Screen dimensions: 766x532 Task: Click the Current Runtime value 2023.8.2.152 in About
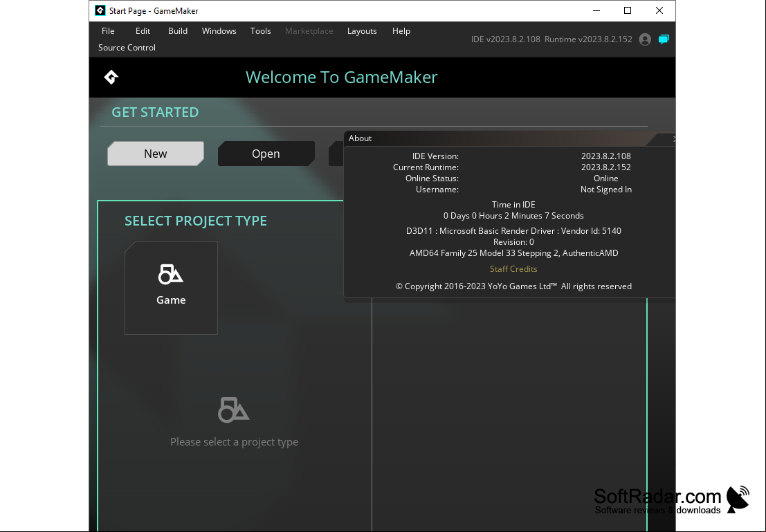pos(605,167)
